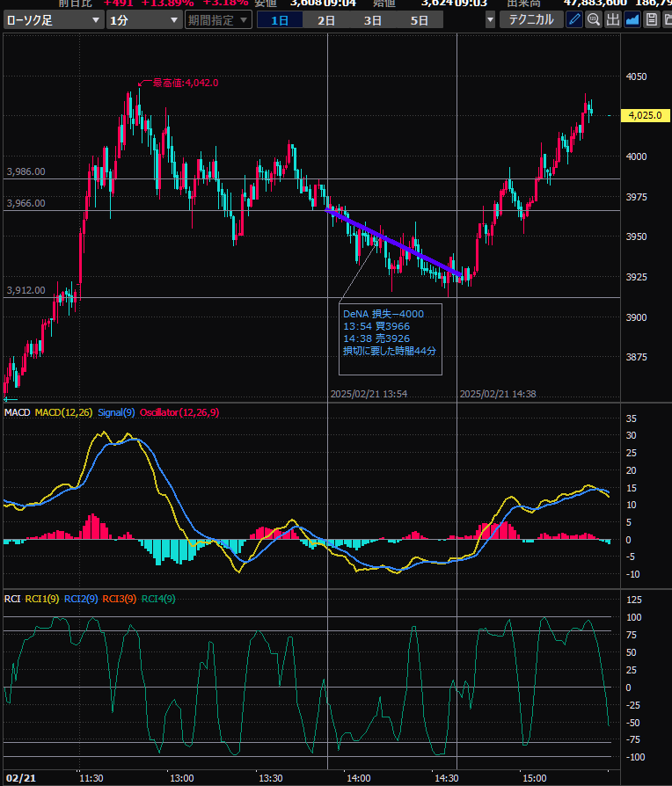Select the purple trend line on chart

pyautogui.click(x=393, y=242)
